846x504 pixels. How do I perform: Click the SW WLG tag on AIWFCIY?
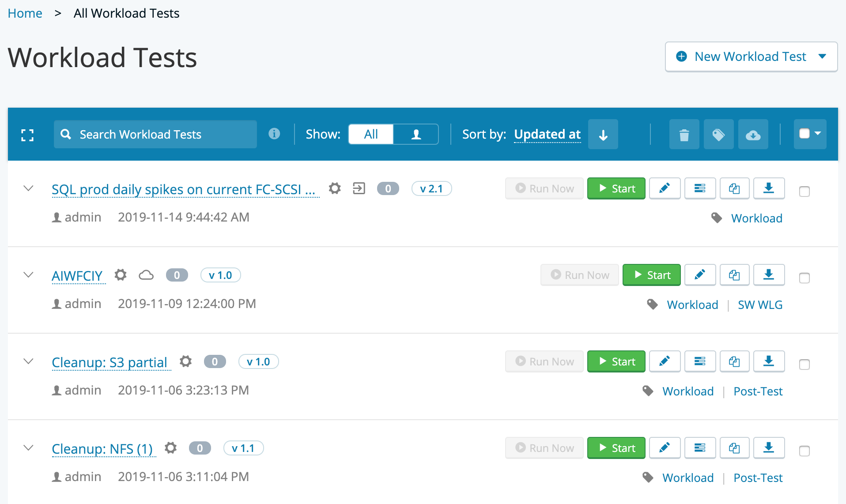(x=760, y=305)
